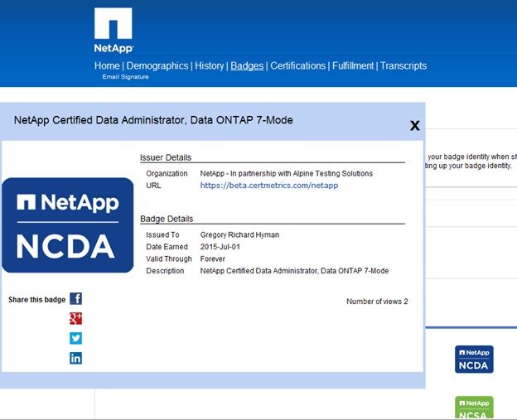
Task: Click the Description value text in Badge Details
Action: [294, 271]
